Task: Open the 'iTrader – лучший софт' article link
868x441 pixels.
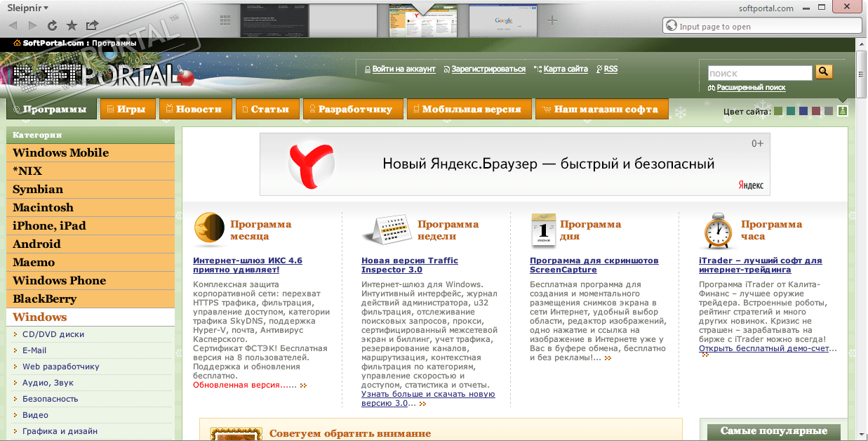Action: 760,265
